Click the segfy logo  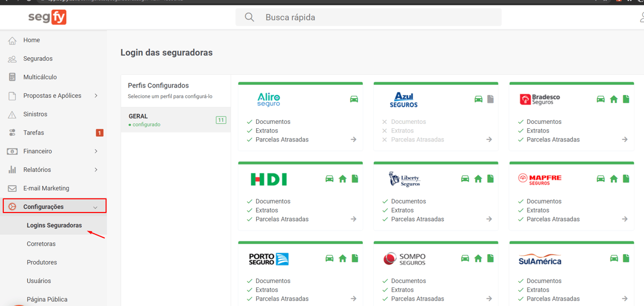[x=47, y=17]
